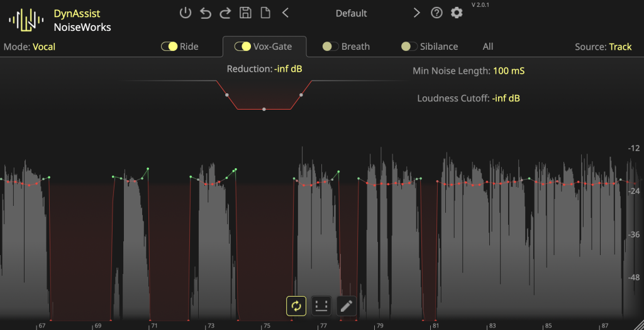Change the Source: Track setting
Screen dimensions: 644x330
point(620,47)
